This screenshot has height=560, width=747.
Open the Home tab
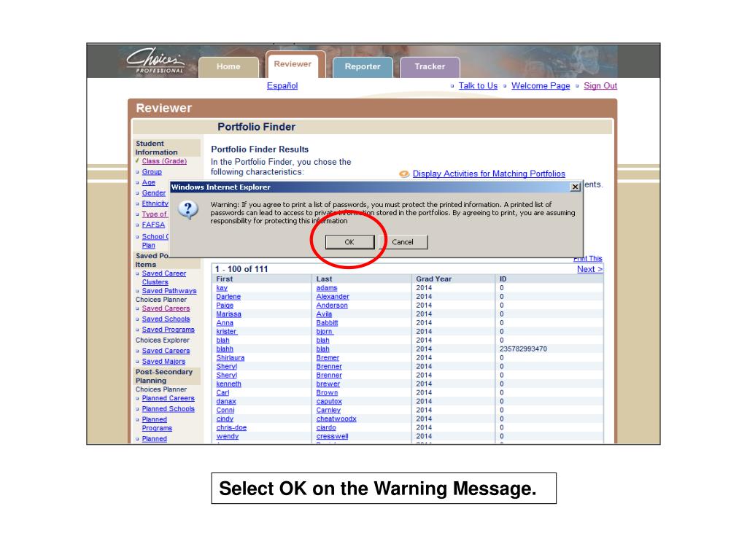228,66
